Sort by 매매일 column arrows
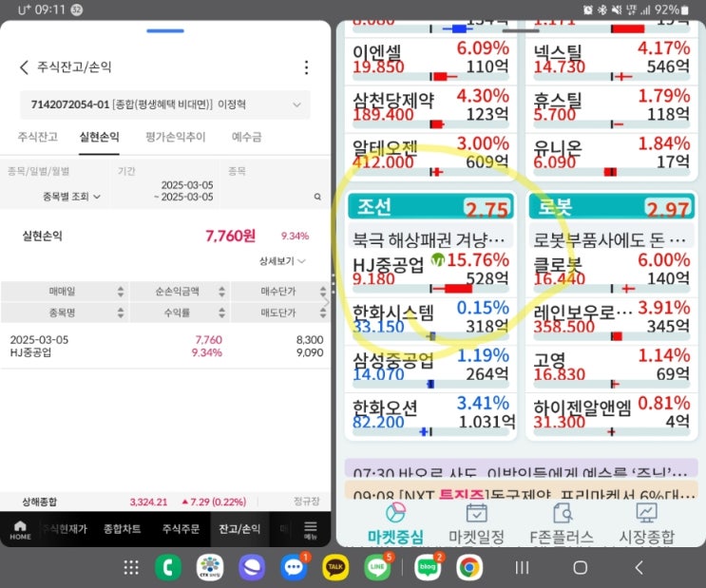The height and width of the screenshot is (588, 706). tap(121, 292)
